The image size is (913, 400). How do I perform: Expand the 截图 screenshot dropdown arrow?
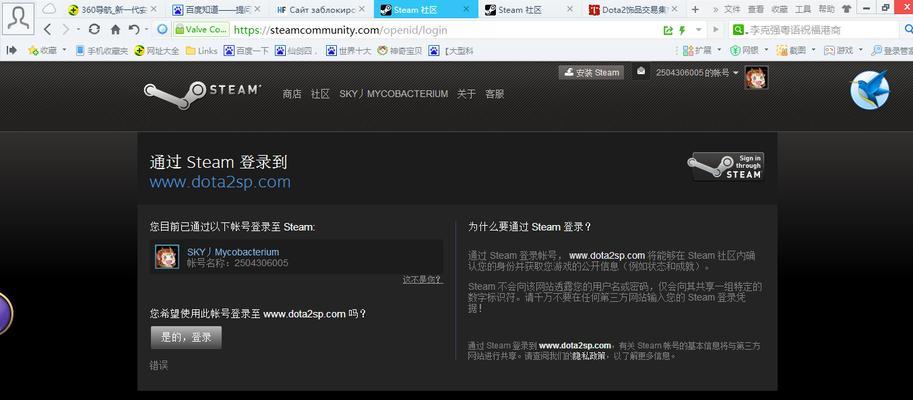[813, 51]
